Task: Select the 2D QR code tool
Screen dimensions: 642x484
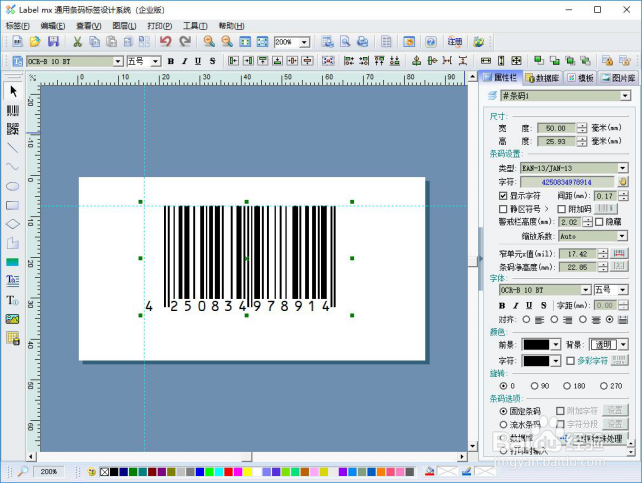Action: [x=13, y=129]
